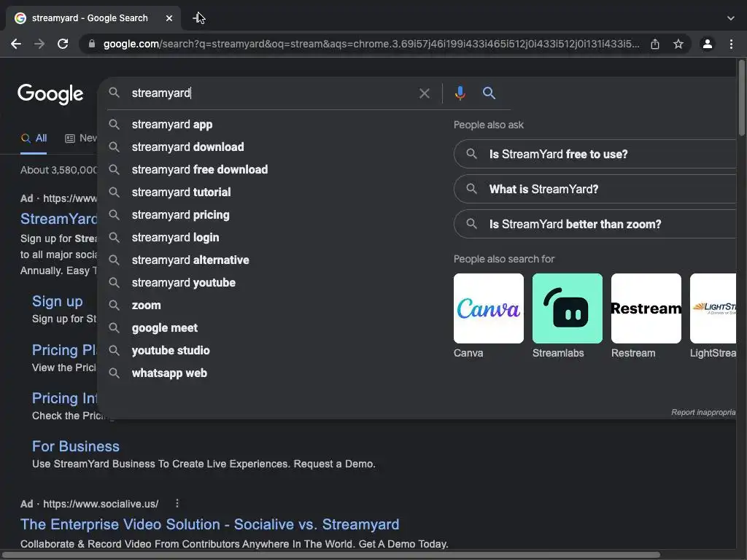Open the Chrome three-dot menu

coord(731,44)
